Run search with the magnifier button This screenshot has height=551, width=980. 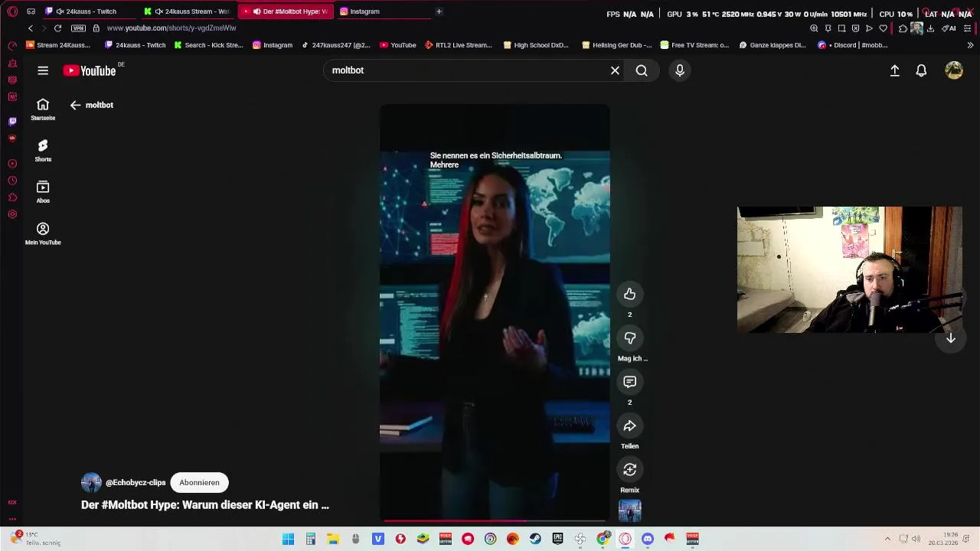point(642,70)
